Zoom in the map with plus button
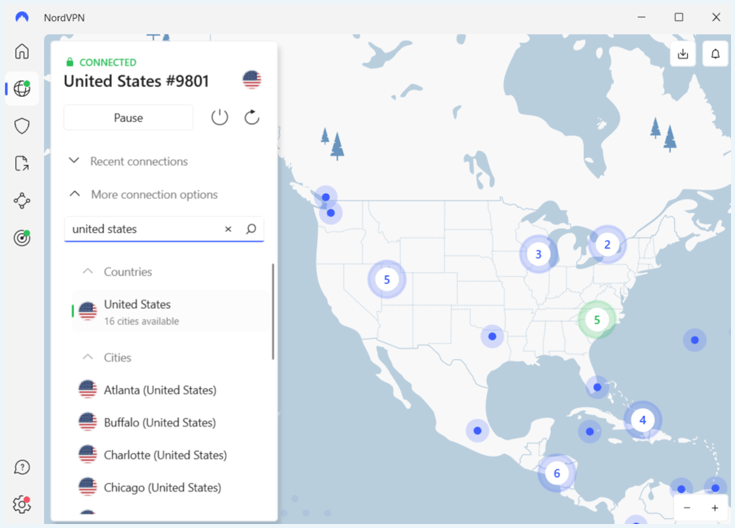Image resolution: width=735 pixels, height=528 pixels. click(715, 508)
